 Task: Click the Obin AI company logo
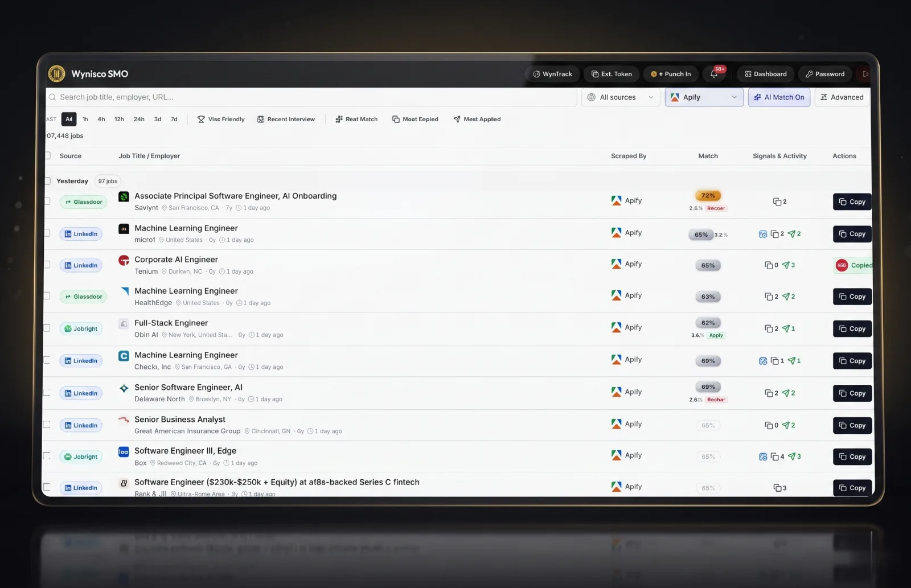124,324
